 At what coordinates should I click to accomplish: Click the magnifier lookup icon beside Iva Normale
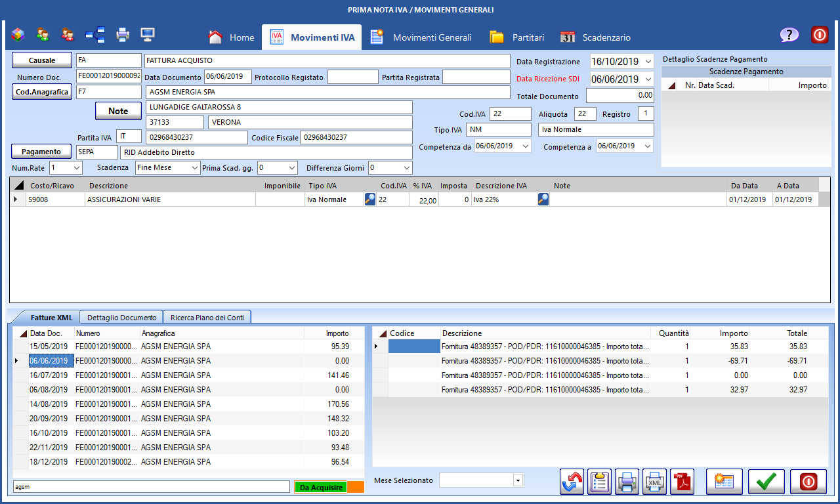pyautogui.click(x=370, y=199)
